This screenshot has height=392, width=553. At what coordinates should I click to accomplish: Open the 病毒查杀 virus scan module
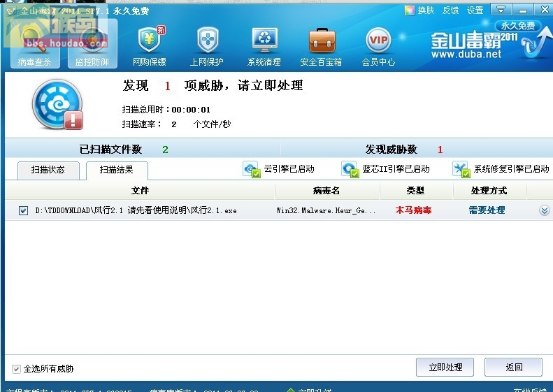[x=34, y=44]
